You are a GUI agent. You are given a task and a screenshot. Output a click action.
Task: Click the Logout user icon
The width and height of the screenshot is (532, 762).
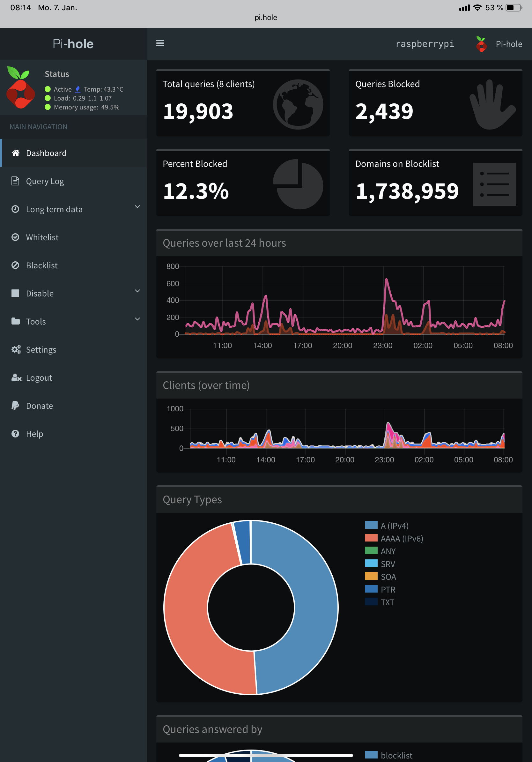pyautogui.click(x=16, y=377)
